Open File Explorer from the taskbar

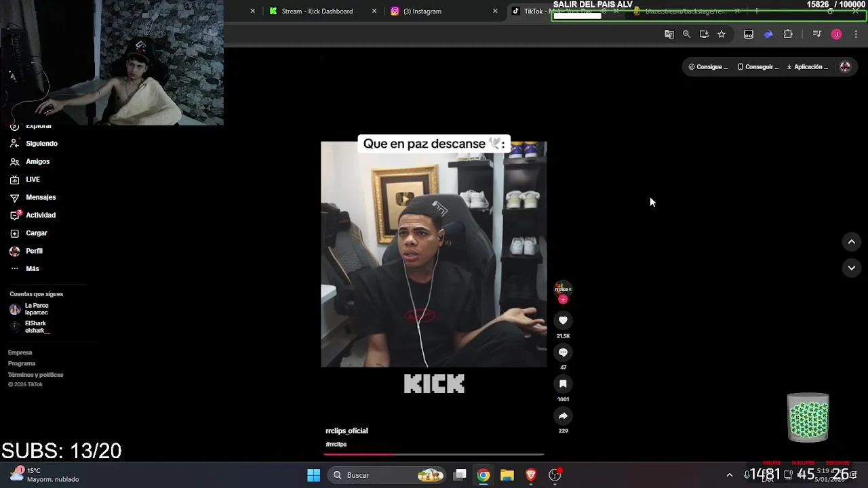tap(507, 475)
